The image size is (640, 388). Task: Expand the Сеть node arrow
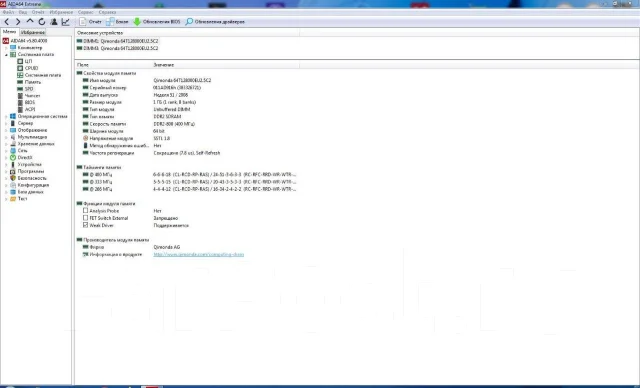coord(6,151)
